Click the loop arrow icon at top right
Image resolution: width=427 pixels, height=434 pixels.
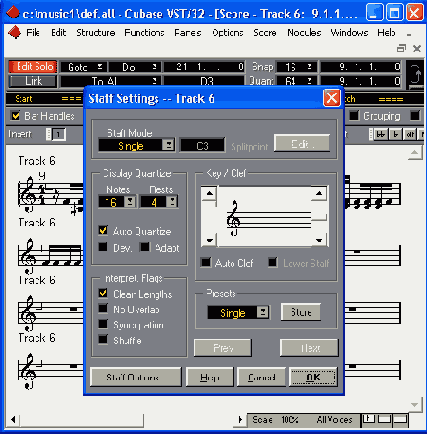(x=415, y=74)
